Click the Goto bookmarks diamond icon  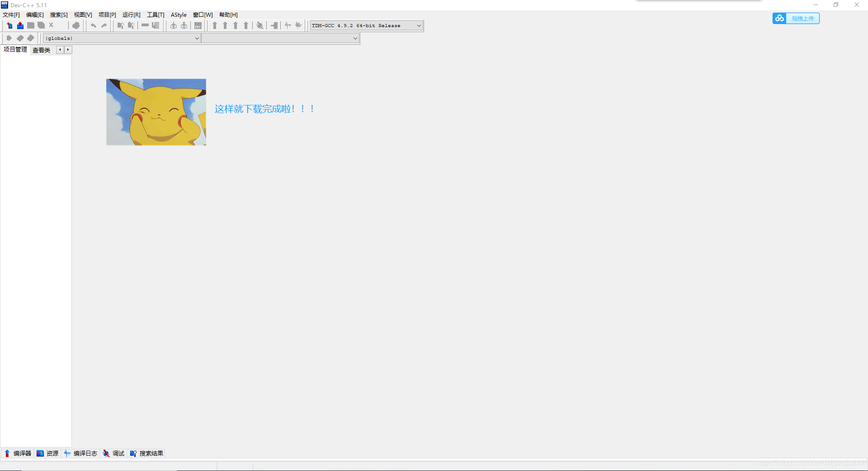(x=30, y=38)
